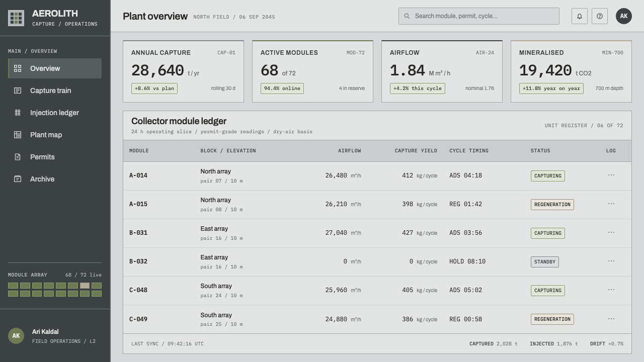Click the search magnifier icon
Screen dimensions: 644x362
coord(407,16)
